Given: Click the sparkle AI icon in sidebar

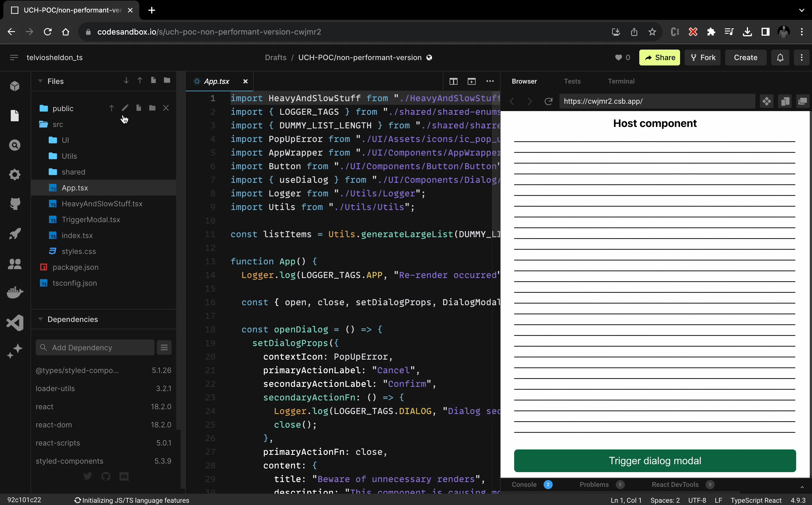Looking at the screenshot, I should click(15, 351).
